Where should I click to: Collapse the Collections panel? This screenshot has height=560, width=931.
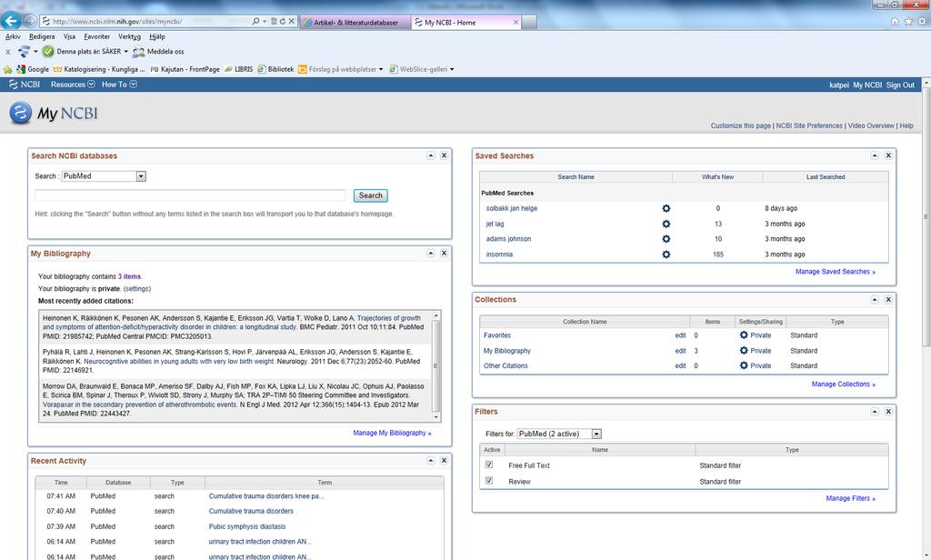coord(875,299)
